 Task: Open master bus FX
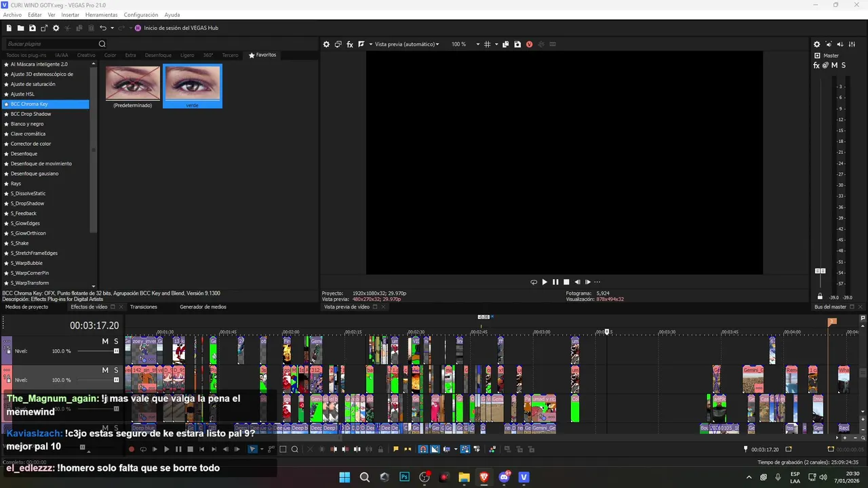tap(816, 65)
